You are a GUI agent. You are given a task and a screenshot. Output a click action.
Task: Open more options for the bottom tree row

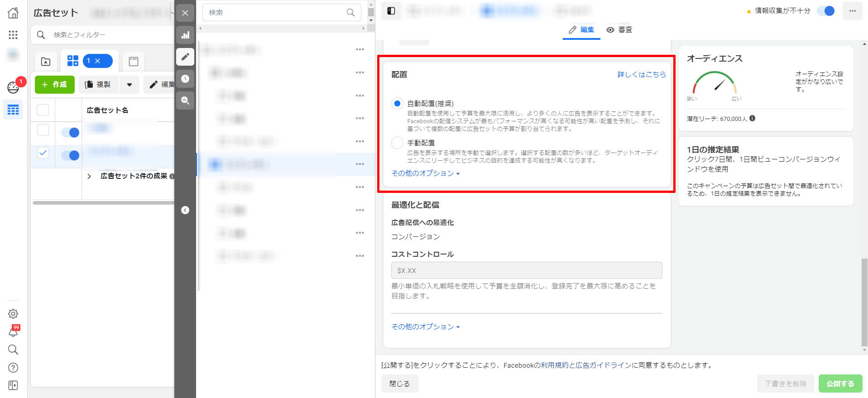click(x=360, y=256)
